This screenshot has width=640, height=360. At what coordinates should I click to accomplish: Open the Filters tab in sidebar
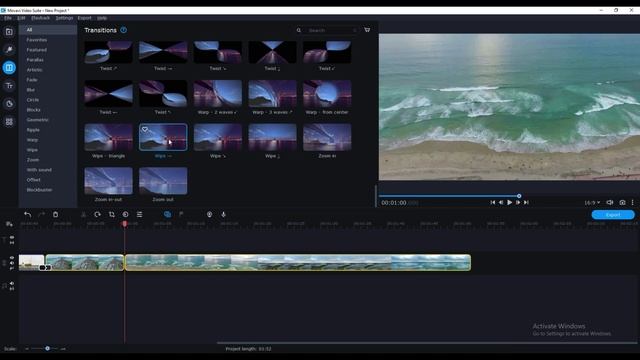(9, 50)
